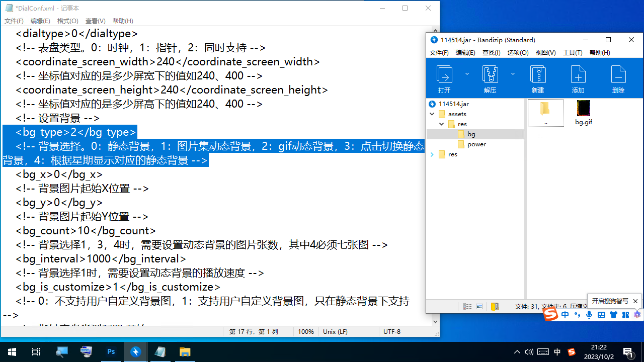Open Notepad's 格式(O) menu
This screenshot has width=644, height=362.
pyautogui.click(x=67, y=21)
